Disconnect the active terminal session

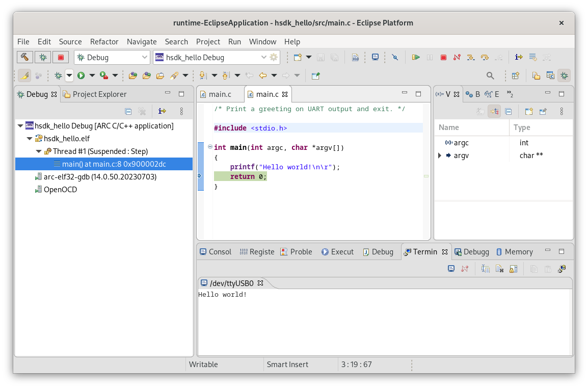[x=465, y=269]
